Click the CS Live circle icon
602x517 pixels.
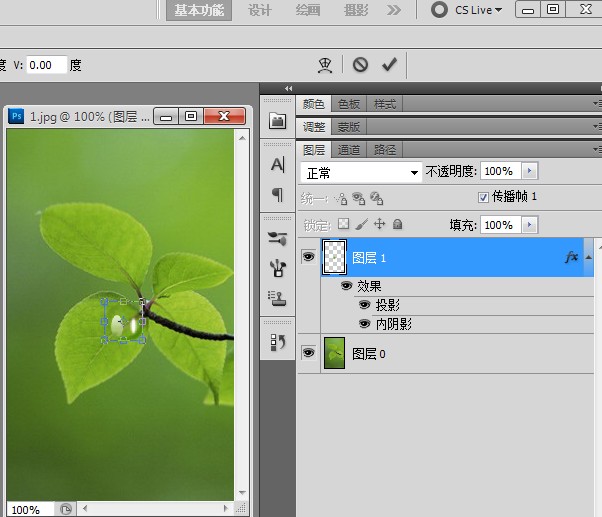click(x=439, y=10)
